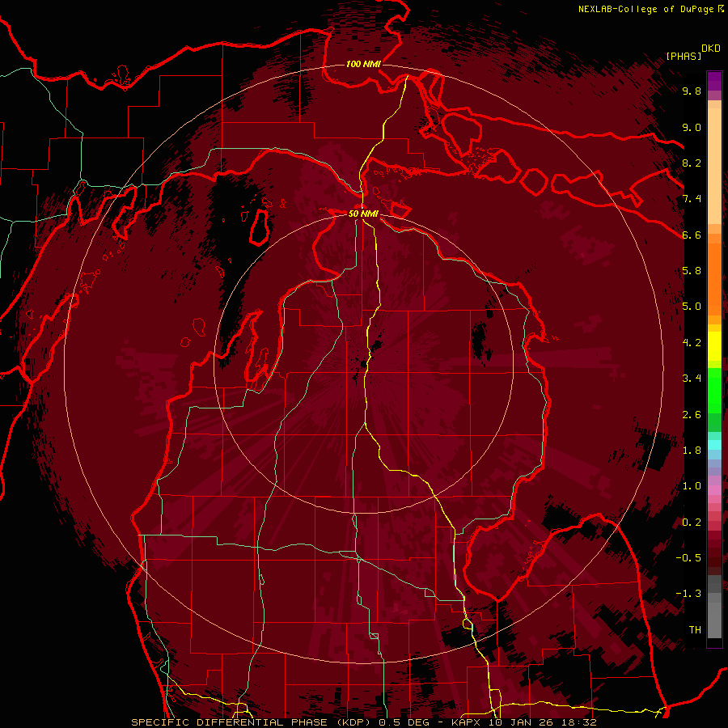Screen dimensions: 728x728
Task: Pick the bright orange color bar segment
Action: (x=714, y=280)
